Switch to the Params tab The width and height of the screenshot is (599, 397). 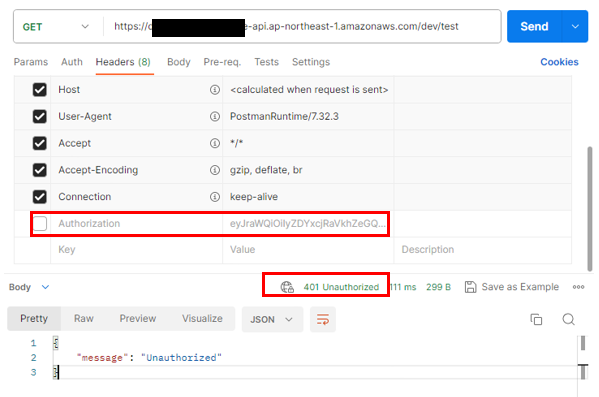click(x=31, y=62)
